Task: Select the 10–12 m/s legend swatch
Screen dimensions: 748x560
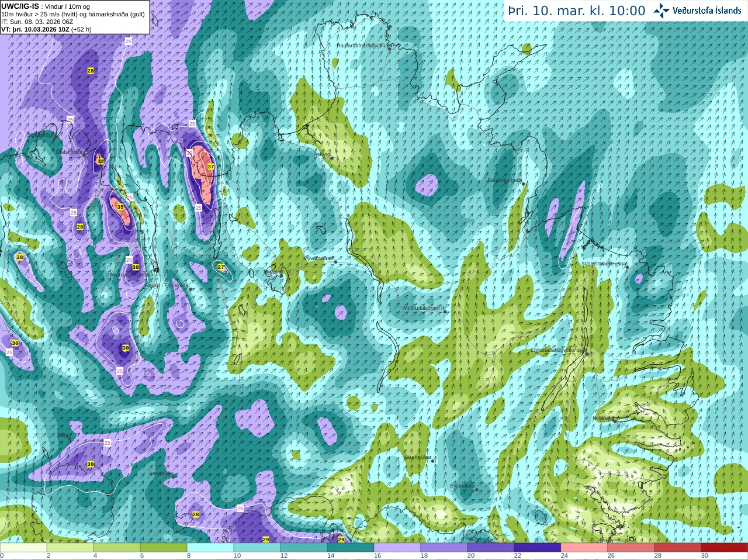Action: (257, 548)
